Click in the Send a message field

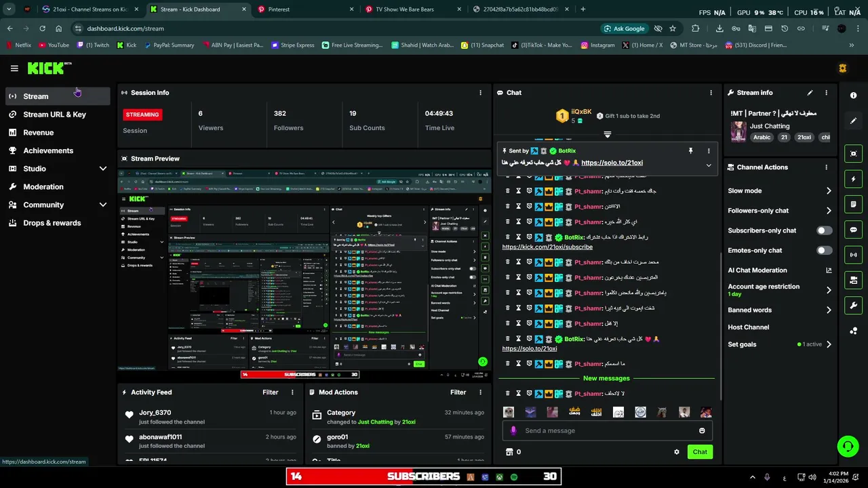(x=607, y=430)
